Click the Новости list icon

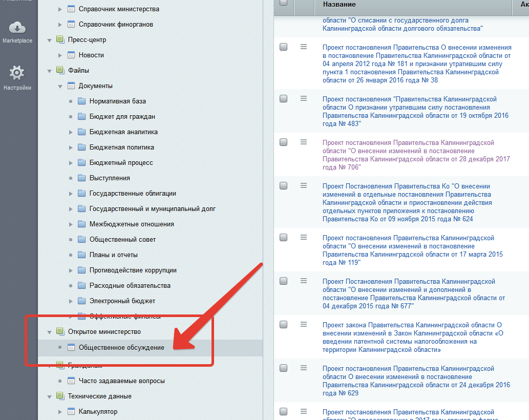[71, 55]
